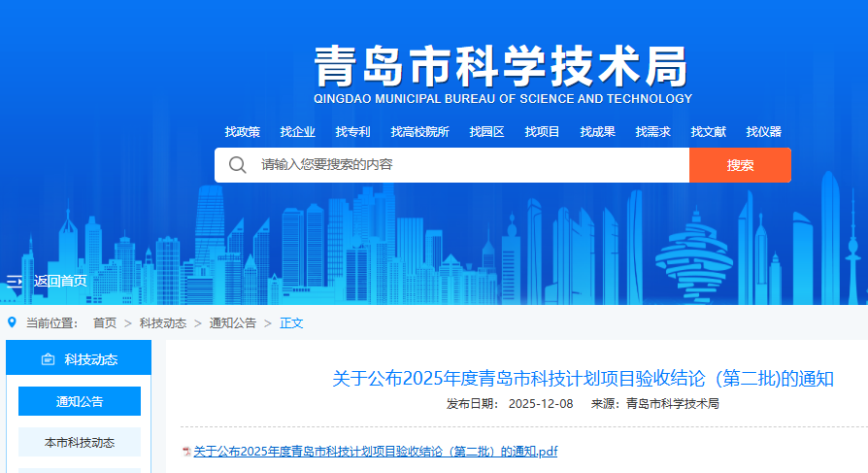The width and height of the screenshot is (868, 473).
Task: Select the 通知公告 sidebar tab
Action: coord(80,401)
